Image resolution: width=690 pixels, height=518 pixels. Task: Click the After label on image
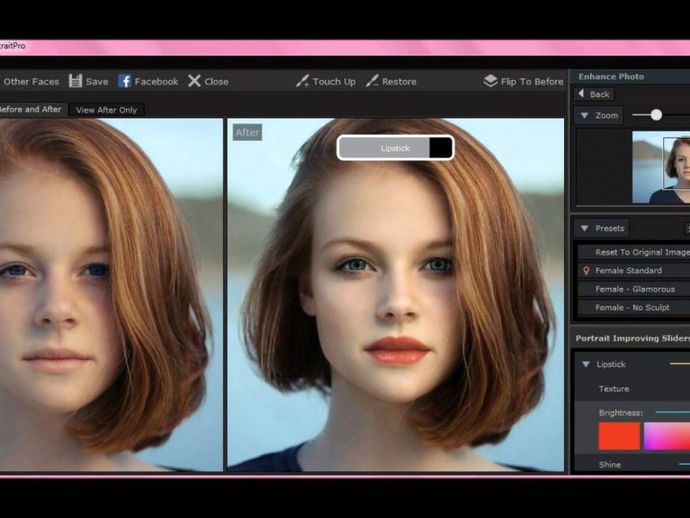247,132
